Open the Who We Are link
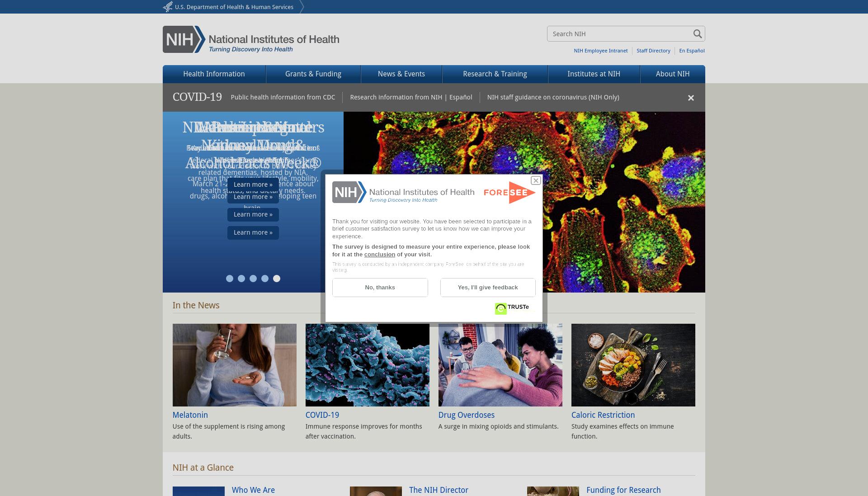This screenshot has width=868, height=496. pos(253,490)
